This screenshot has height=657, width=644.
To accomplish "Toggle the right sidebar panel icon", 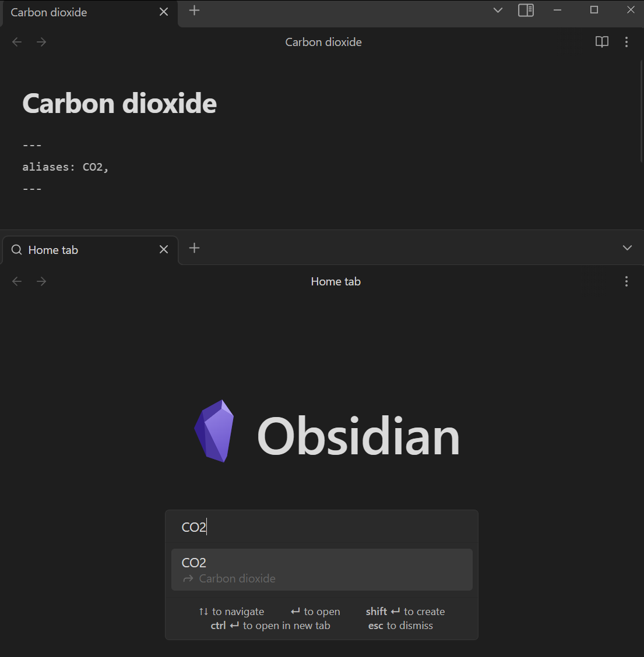I will pyautogui.click(x=526, y=10).
